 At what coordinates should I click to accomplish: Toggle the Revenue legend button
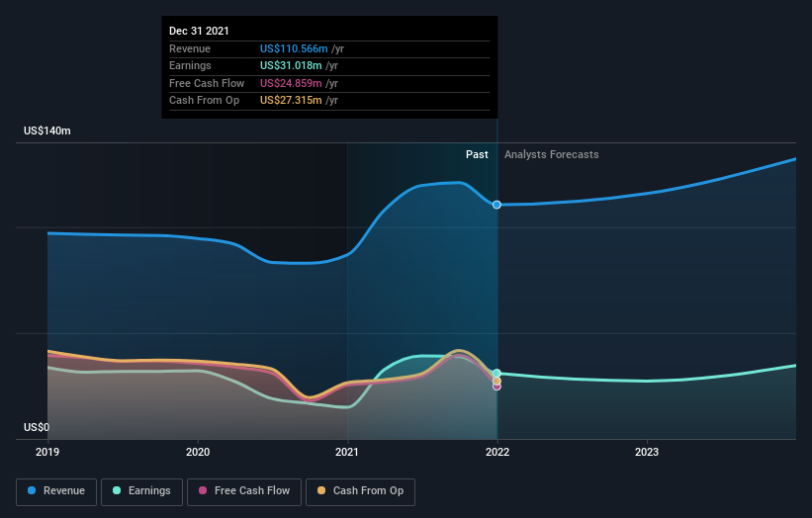point(56,491)
